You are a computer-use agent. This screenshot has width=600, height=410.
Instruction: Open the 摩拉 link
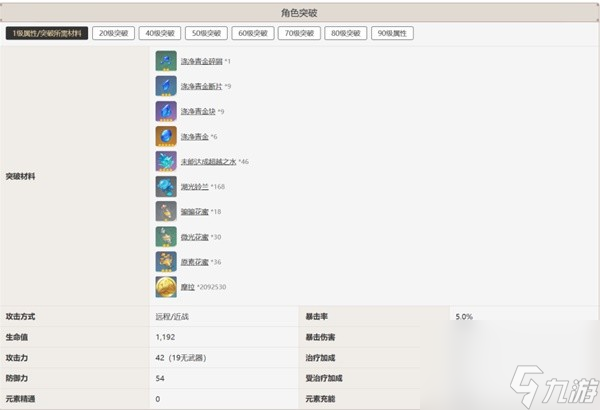(188, 287)
